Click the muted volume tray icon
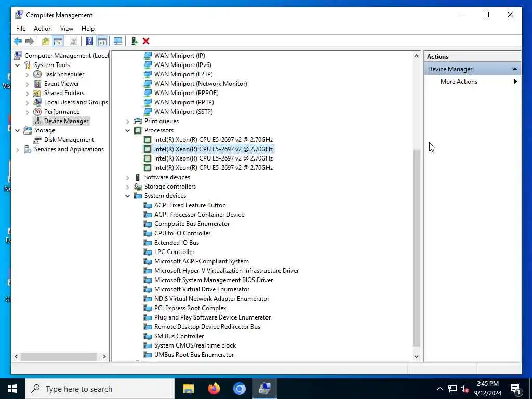The width and height of the screenshot is (532, 399). tap(464, 389)
